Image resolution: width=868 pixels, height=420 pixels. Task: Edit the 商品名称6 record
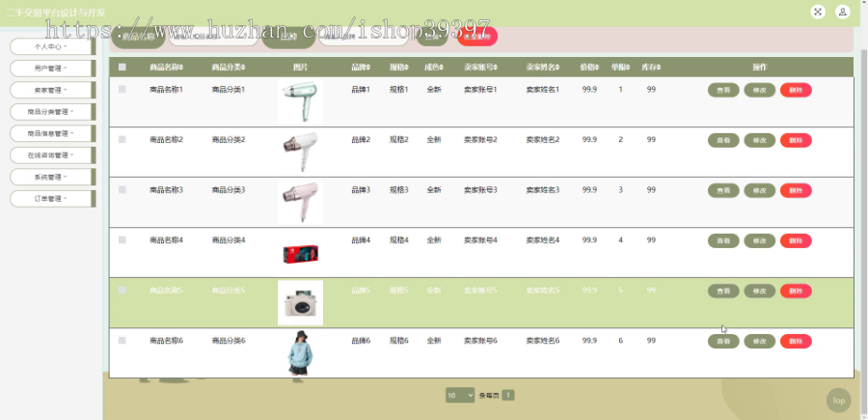760,342
